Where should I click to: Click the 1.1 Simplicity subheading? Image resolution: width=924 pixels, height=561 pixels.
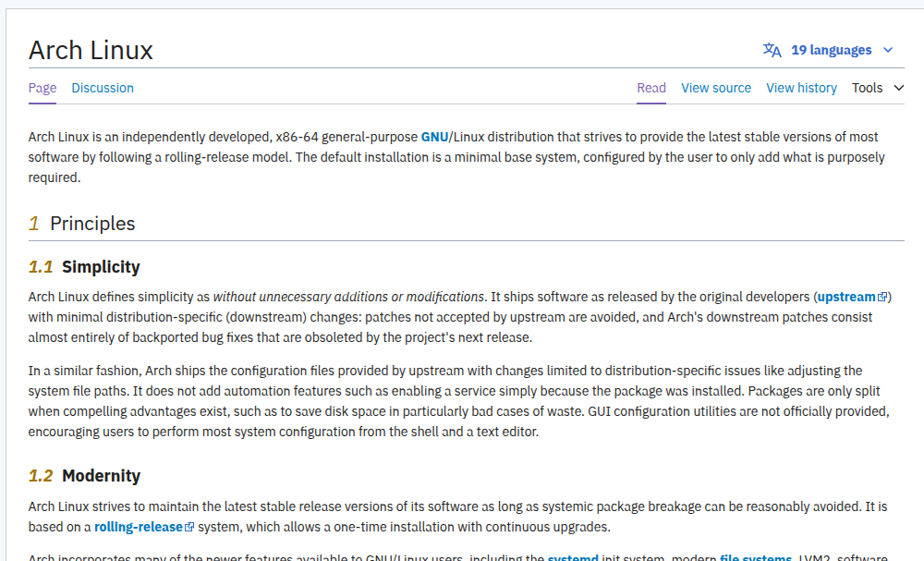(x=84, y=267)
